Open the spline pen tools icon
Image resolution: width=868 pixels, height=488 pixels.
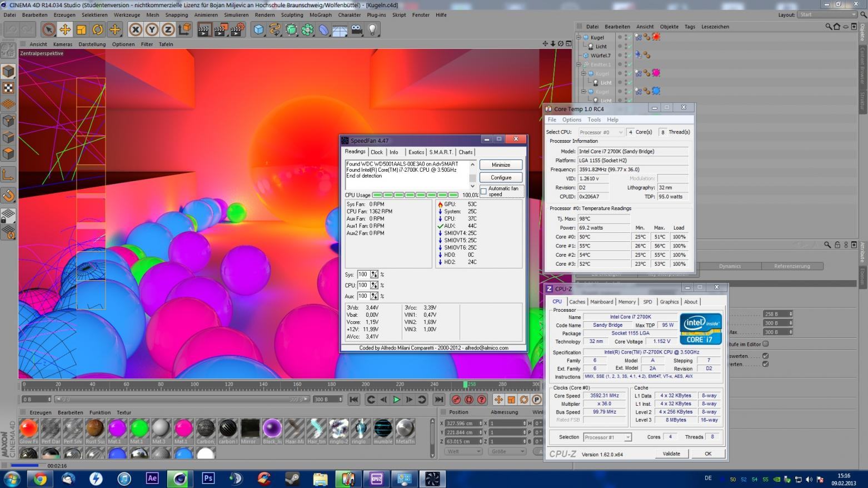[275, 29]
